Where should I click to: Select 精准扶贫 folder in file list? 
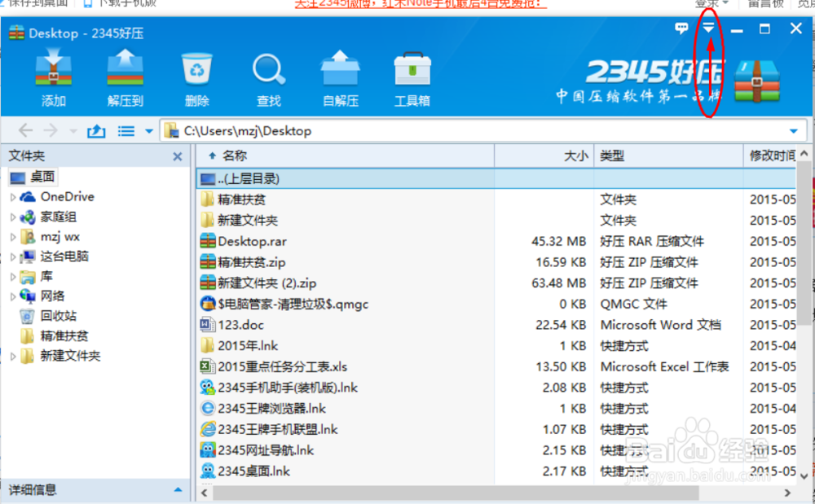coord(242,199)
